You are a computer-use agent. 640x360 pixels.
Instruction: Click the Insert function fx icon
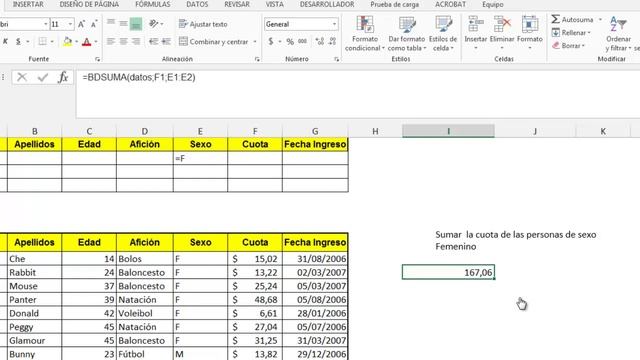click(x=63, y=77)
